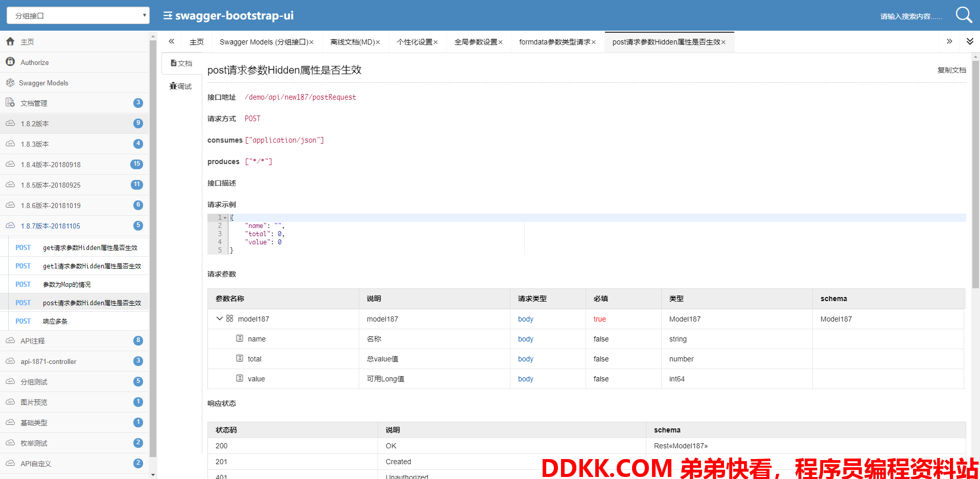
Task: Click the badge count 15 on 1.8.4版本
Action: 136,164
